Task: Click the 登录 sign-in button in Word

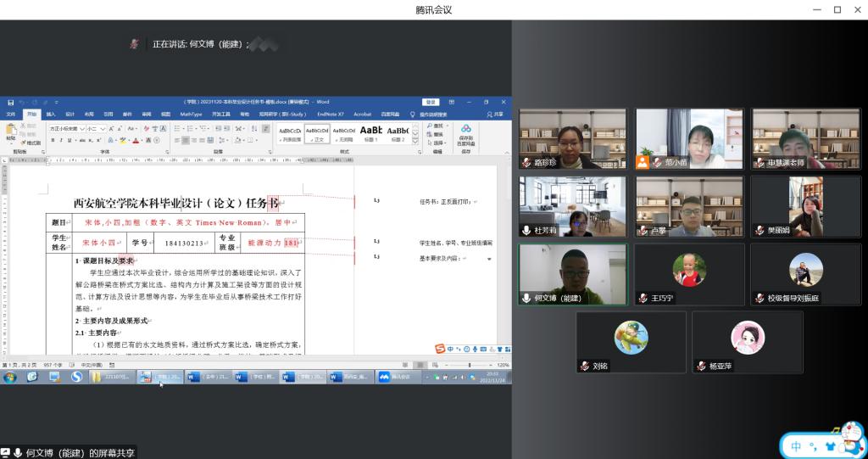Action: [x=431, y=102]
